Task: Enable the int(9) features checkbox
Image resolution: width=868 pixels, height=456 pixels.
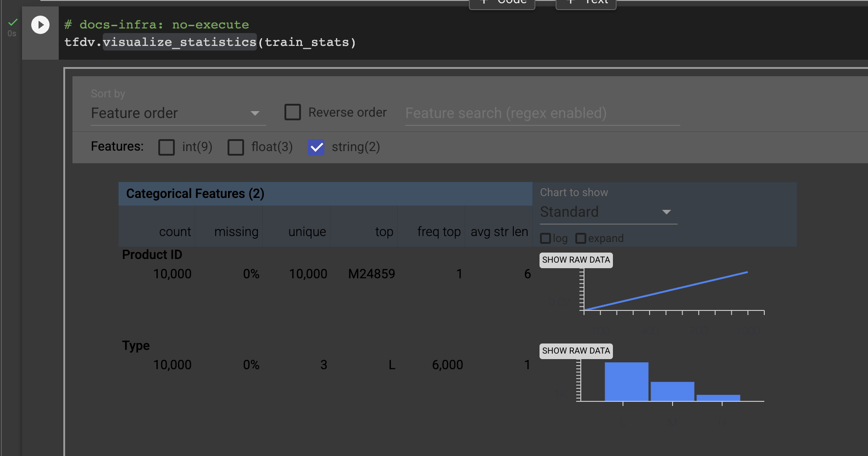Action: coord(166,147)
